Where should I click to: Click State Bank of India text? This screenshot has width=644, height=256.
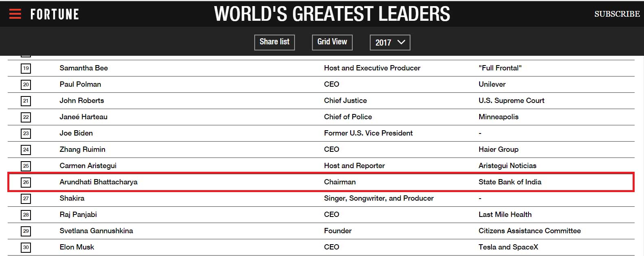point(510,182)
